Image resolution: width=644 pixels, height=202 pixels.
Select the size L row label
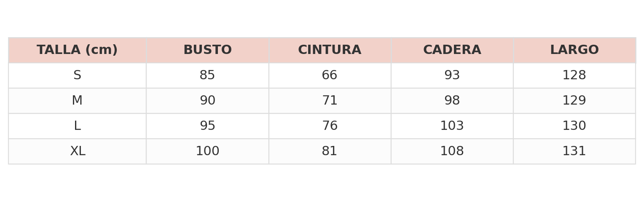point(77,126)
